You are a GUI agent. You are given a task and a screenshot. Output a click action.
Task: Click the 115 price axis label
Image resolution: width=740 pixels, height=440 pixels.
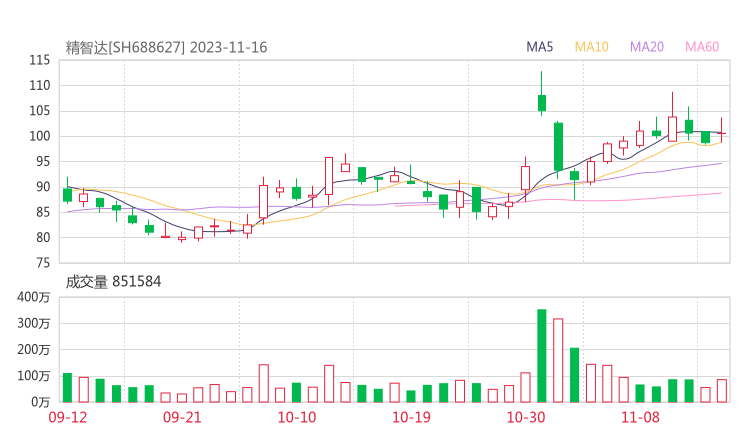[x=40, y=60]
